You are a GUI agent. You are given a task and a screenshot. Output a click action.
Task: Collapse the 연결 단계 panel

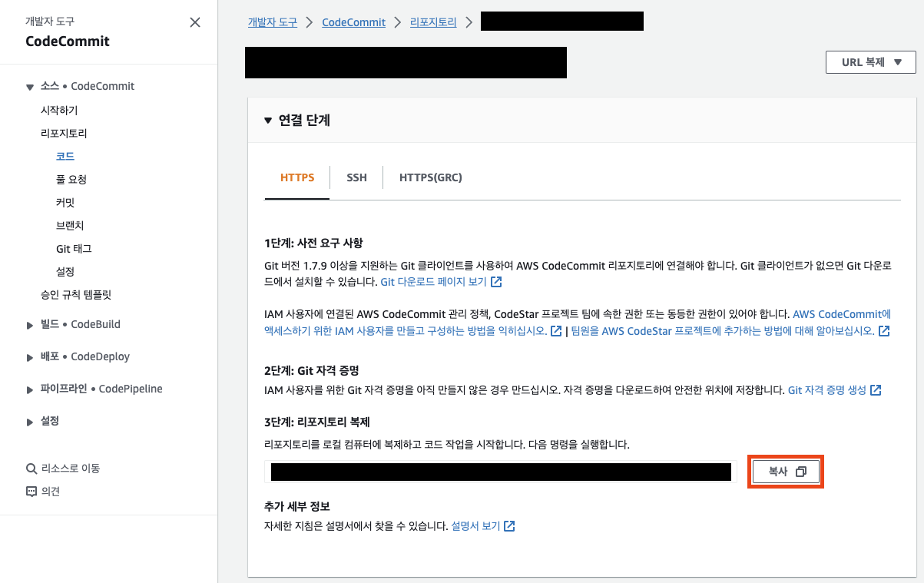pos(268,121)
